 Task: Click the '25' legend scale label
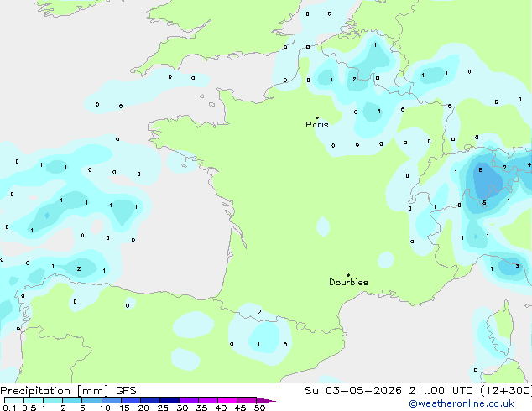click(x=163, y=408)
